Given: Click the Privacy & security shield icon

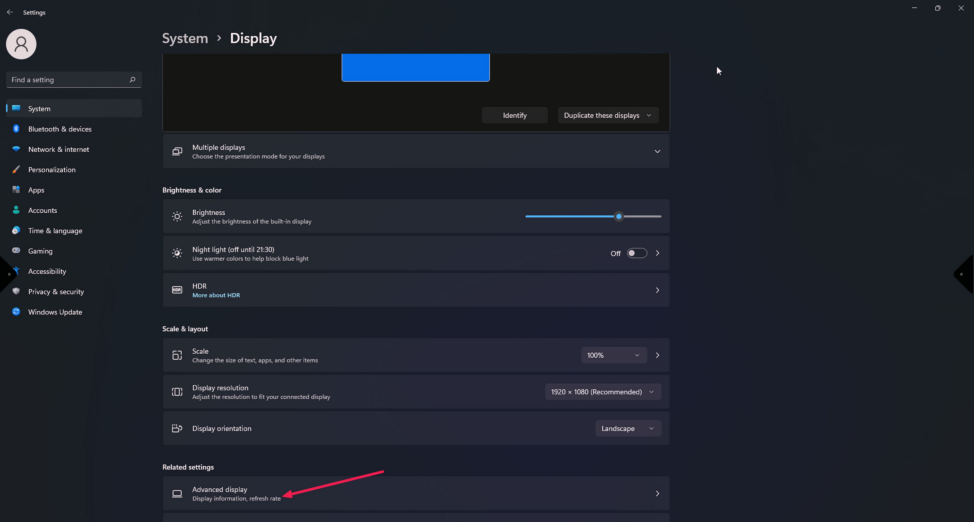Looking at the screenshot, I should (x=17, y=292).
